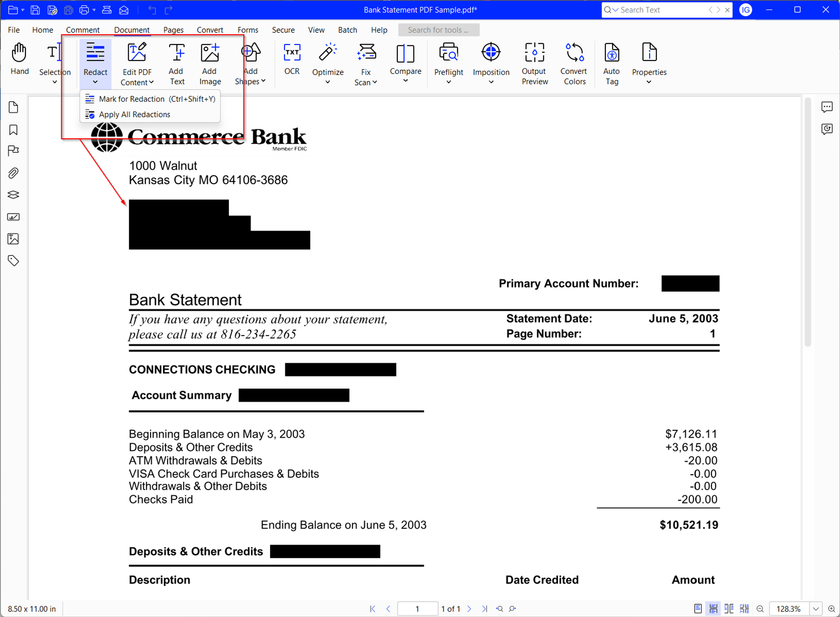Image resolution: width=840 pixels, height=617 pixels.
Task: Expand the Preflight dropdown arrow
Action: (448, 82)
